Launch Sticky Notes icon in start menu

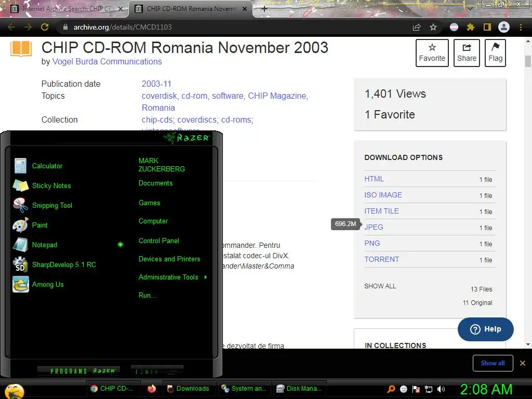[x=20, y=185]
